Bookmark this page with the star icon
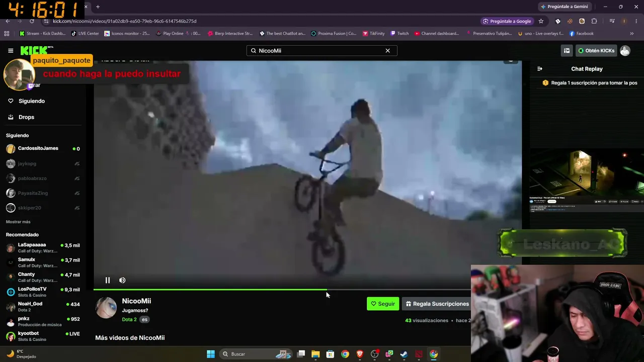The height and width of the screenshot is (362, 644). tap(541, 21)
